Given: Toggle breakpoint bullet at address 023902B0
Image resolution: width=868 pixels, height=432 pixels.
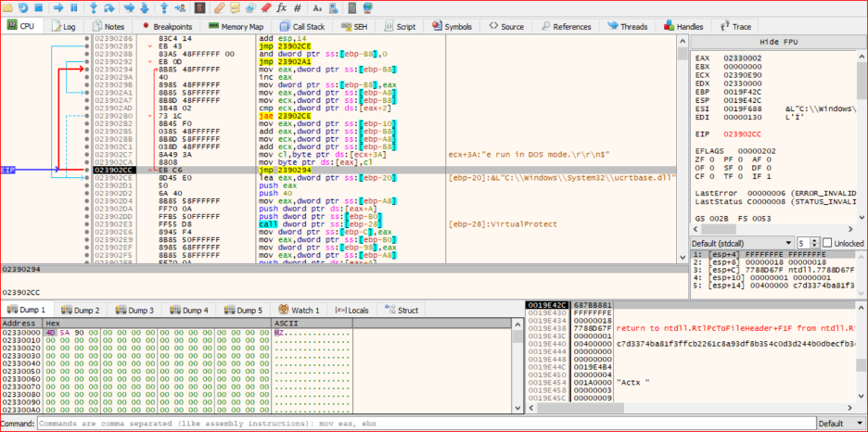Looking at the screenshot, I should pyautogui.click(x=87, y=116).
